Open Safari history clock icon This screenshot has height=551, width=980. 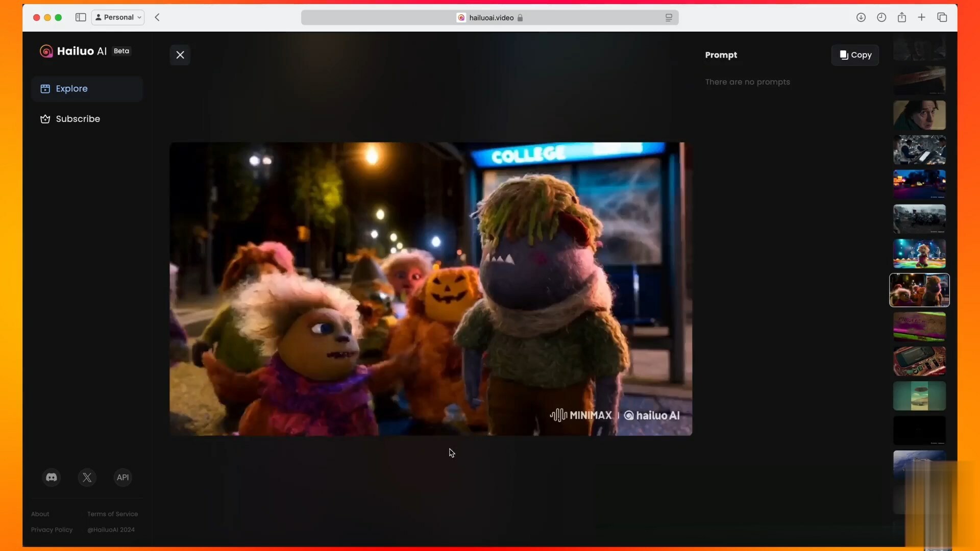tap(881, 17)
